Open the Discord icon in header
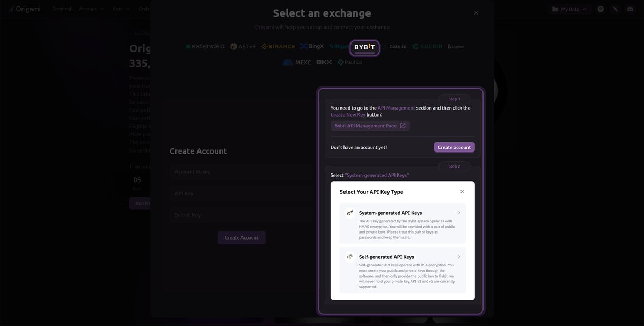 [x=630, y=9]
